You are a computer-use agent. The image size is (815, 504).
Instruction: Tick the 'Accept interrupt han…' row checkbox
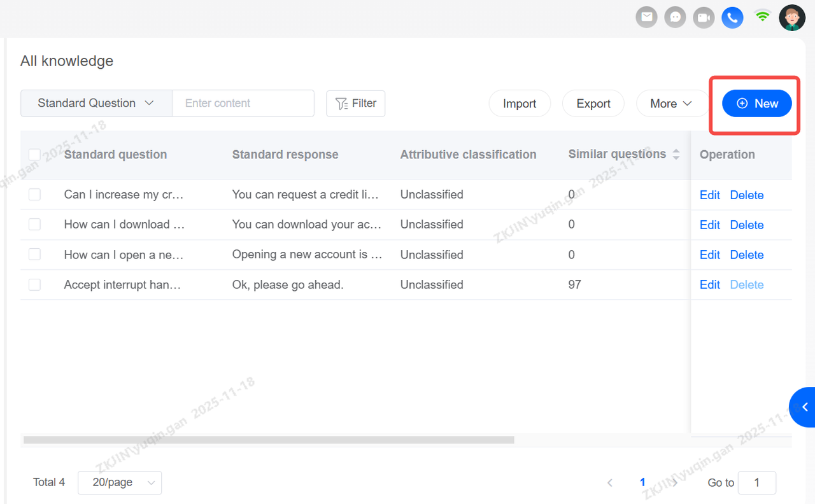(34, 284)
